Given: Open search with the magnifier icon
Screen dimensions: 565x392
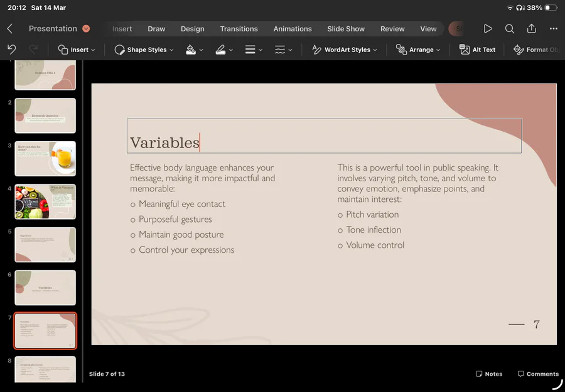Looking at the screenshot, I should 510,29.
